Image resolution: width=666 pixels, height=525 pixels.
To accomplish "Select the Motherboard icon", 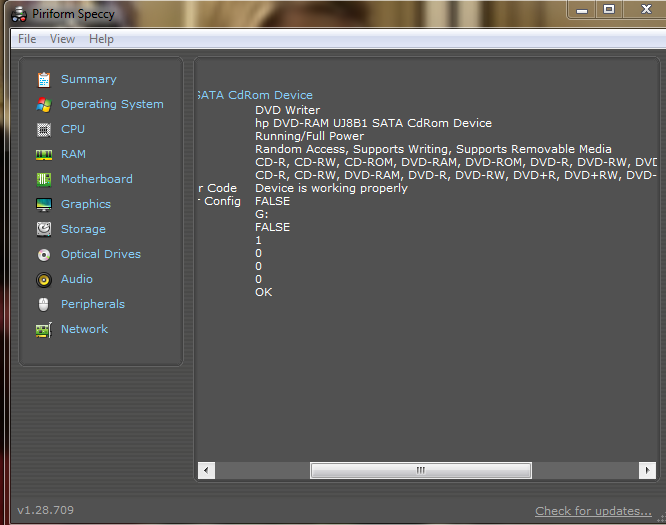I will coord(43,179).
